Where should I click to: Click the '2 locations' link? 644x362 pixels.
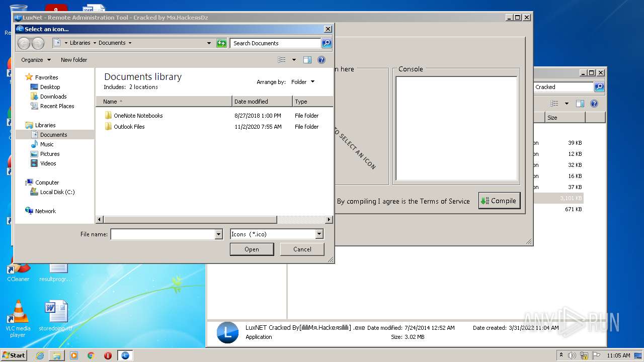click(143, 87)
